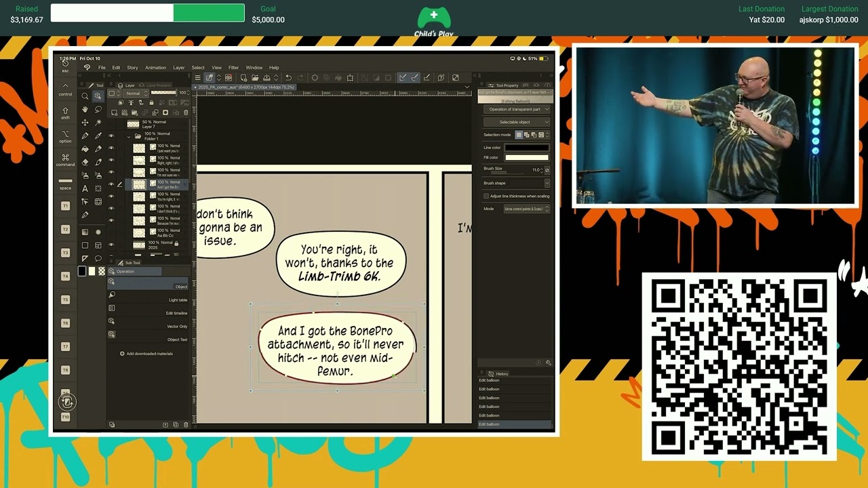Click the T1 key on edge keyboard
This screenshot has height=488, width=868.
[x=66, y=205]
